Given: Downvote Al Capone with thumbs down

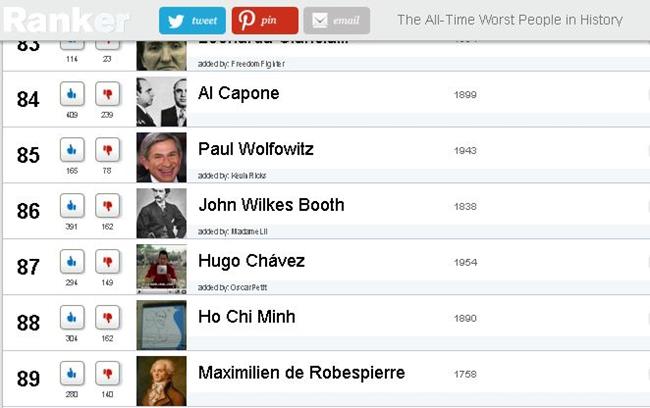Looking at the screenshot, I should [x=108, y=94].
